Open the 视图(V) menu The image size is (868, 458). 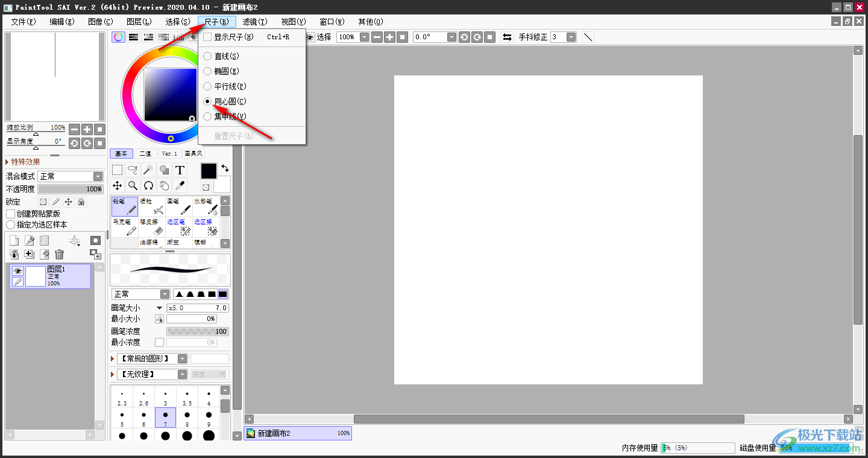click(294, 22)
